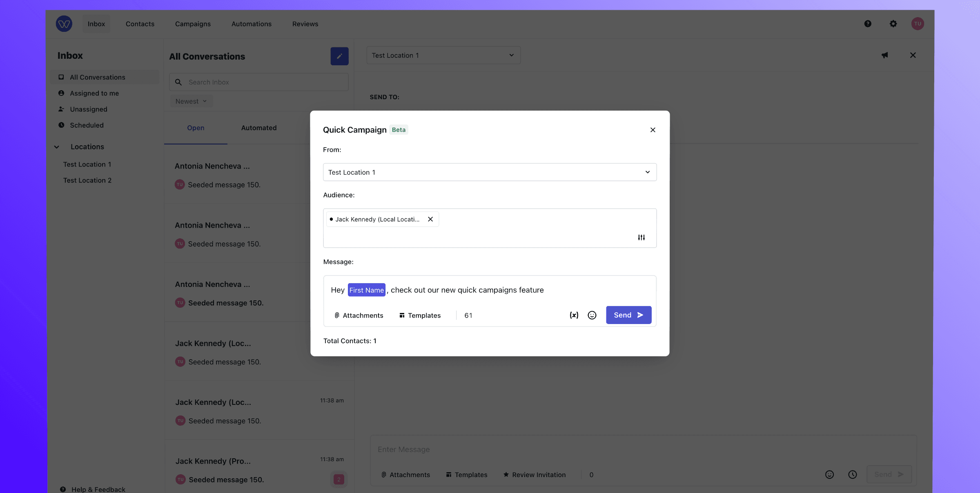Select the First Name variable chip
Image resolution: width=980 pixels, height=493 pixels.
[x=366, y=290]
